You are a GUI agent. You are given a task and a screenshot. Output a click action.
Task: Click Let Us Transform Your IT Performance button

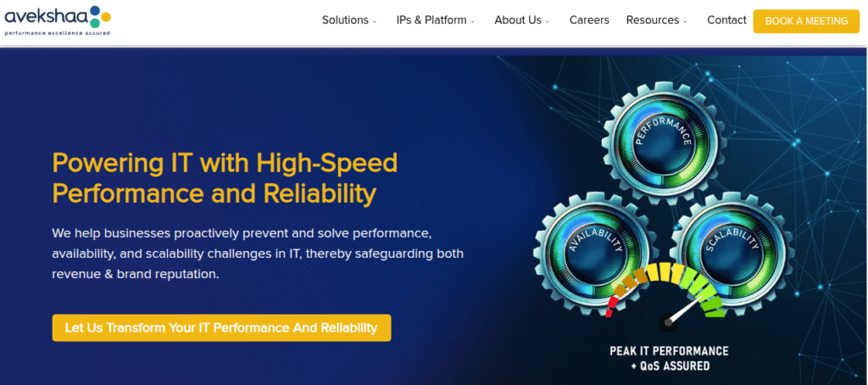221,328
